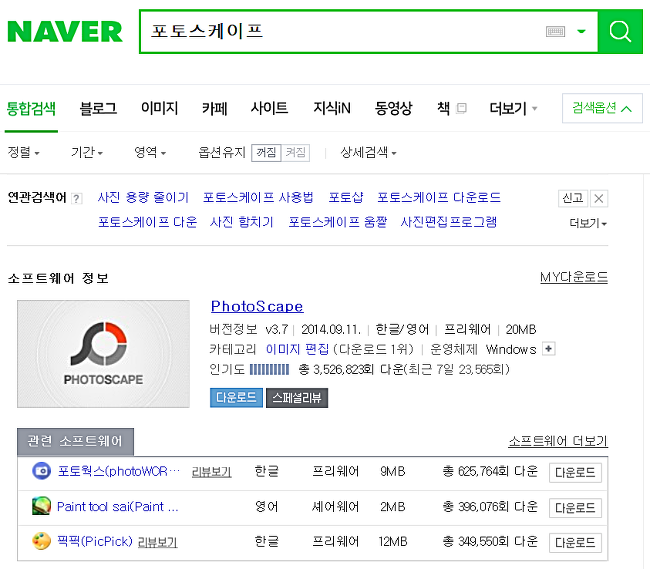
Task: Expand operating system list with plus icon
Action: coord(548,349)
